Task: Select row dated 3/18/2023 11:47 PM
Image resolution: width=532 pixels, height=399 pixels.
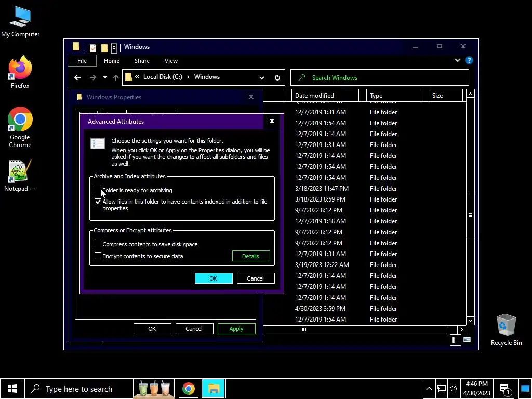Action: click(x=364, y=188)
